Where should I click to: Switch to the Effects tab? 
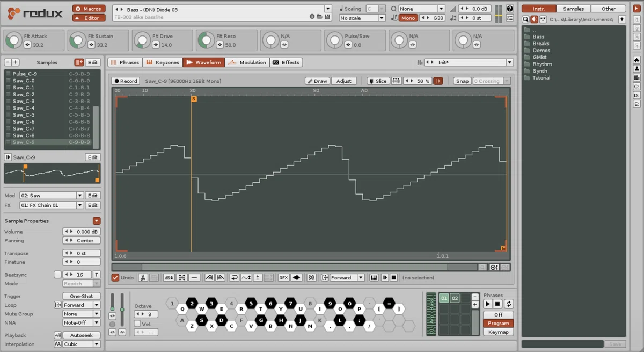[x=286, y=62]
